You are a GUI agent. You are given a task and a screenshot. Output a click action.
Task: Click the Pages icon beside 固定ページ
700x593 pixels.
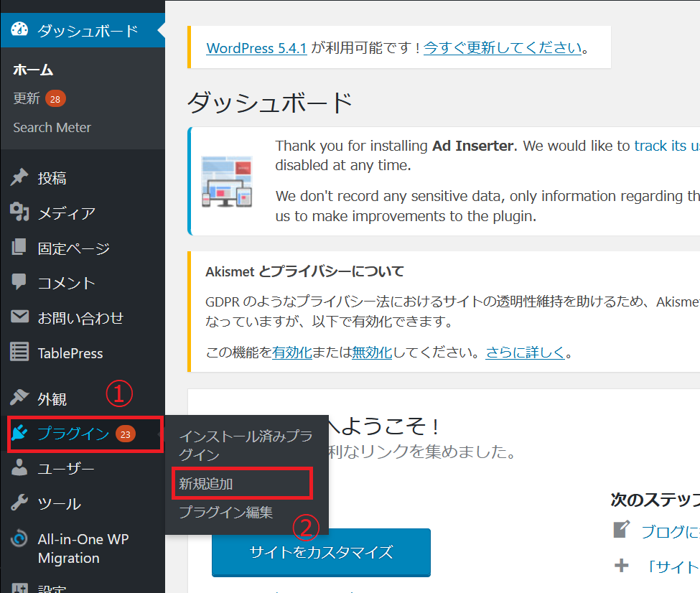pos(19,248)
